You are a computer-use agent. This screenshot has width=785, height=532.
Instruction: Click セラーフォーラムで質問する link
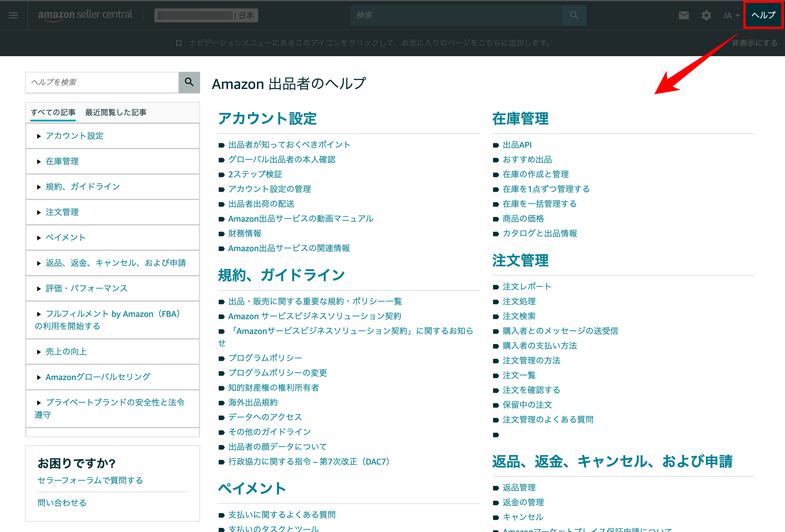pyautogui.click(x=90, y=480)
